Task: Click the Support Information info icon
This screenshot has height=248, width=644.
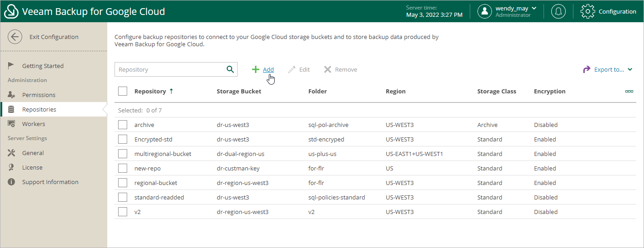Action: pyautogui.click(x=11, y=182)
